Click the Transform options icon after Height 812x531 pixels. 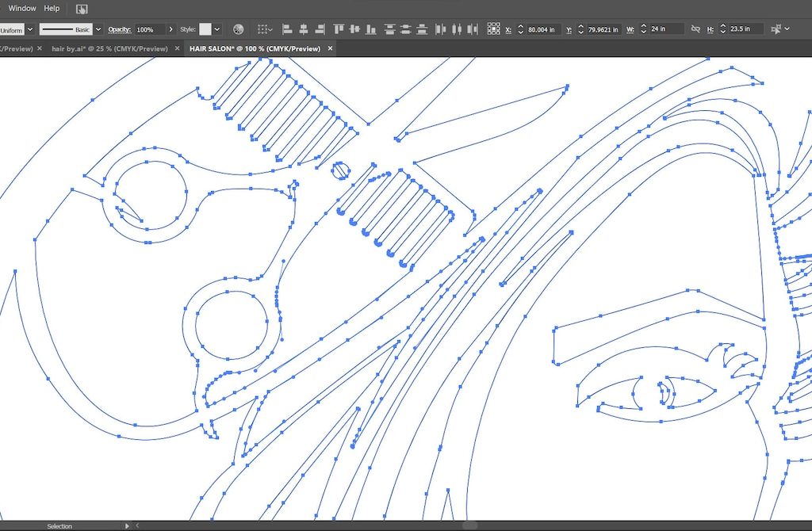(x=776, y=29)
